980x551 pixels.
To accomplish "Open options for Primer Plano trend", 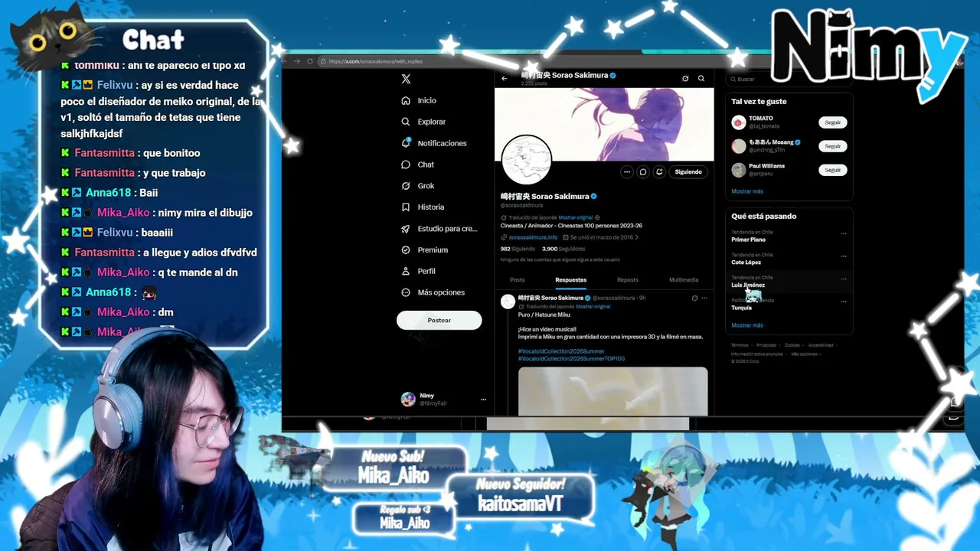I will [844, 233].
